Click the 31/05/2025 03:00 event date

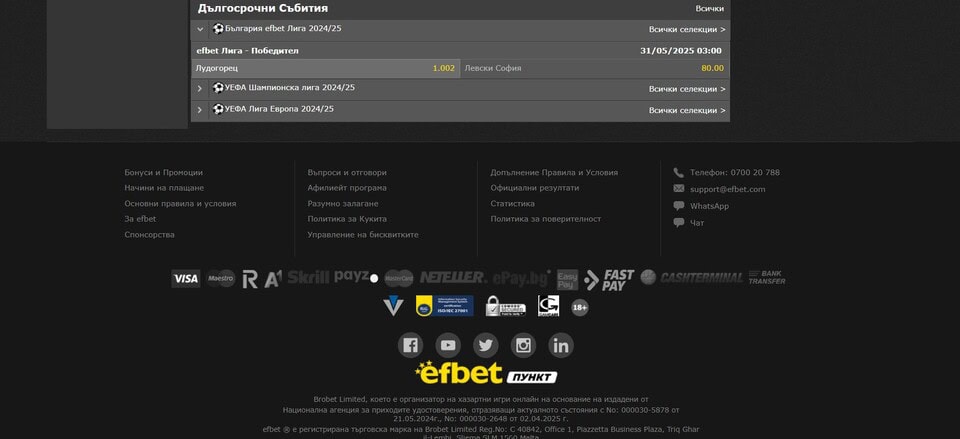point(681,51)
